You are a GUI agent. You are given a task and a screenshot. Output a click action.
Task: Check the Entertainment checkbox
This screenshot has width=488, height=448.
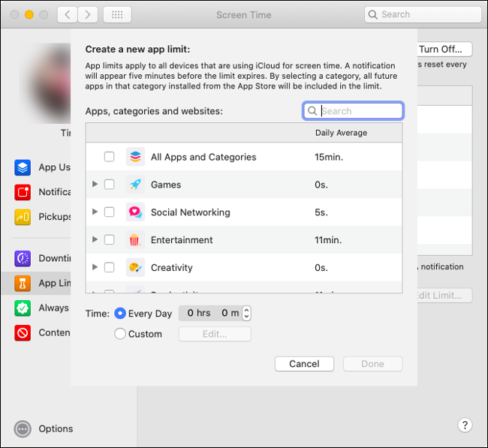click(x=110, y=239)
